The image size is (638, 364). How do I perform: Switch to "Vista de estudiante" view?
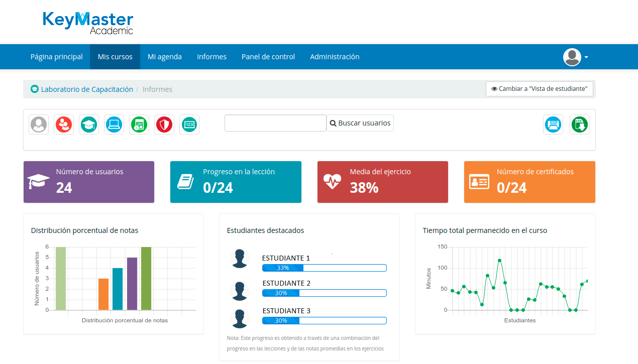pyautogui.click(x=540, y=89)
